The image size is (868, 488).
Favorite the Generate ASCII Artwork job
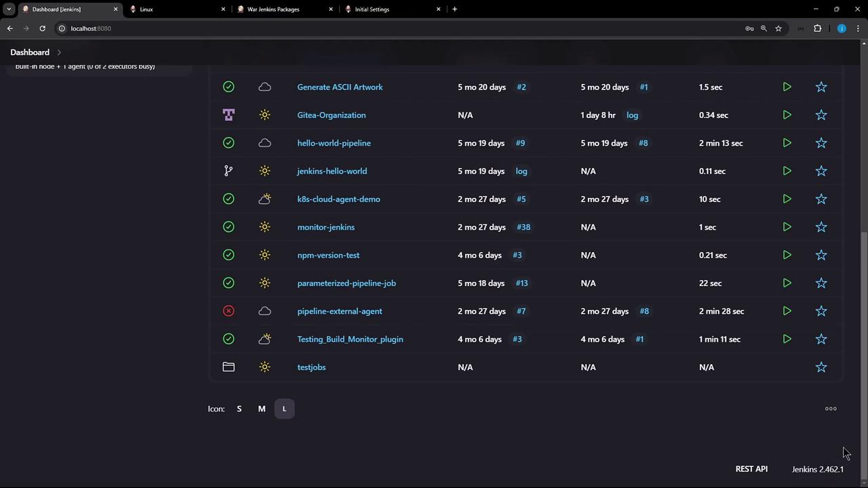pyautogui.click(x=821, y=87)
